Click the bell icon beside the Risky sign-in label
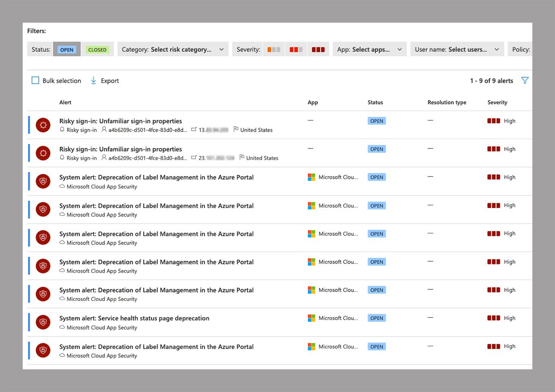Viewport: 555px width, 392px height. [x=61, y=130]
